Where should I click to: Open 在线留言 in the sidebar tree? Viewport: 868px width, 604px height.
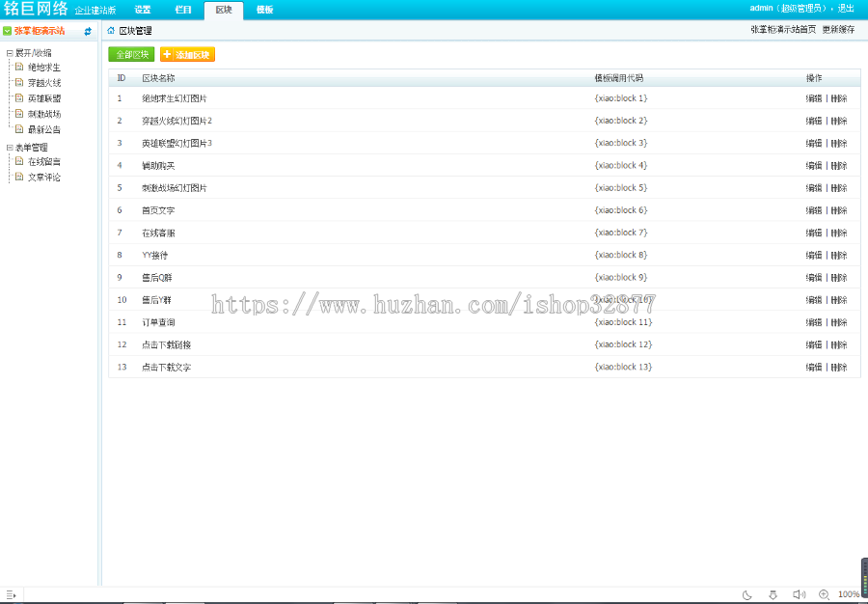tap(44, 162)
